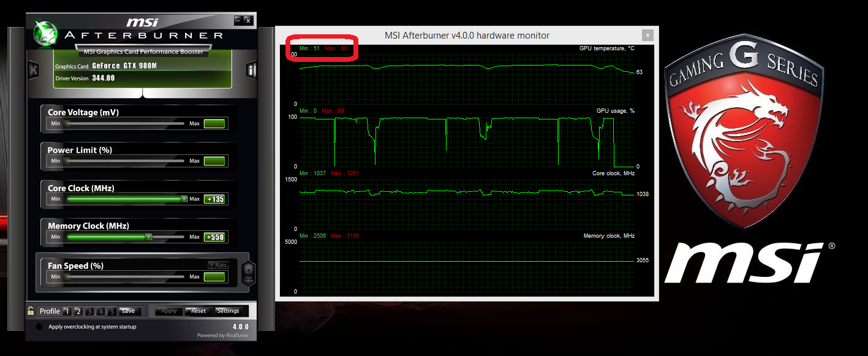Select profile slot 3
The width and height of the screenshot is (868, 356).
tap(89, 311)
